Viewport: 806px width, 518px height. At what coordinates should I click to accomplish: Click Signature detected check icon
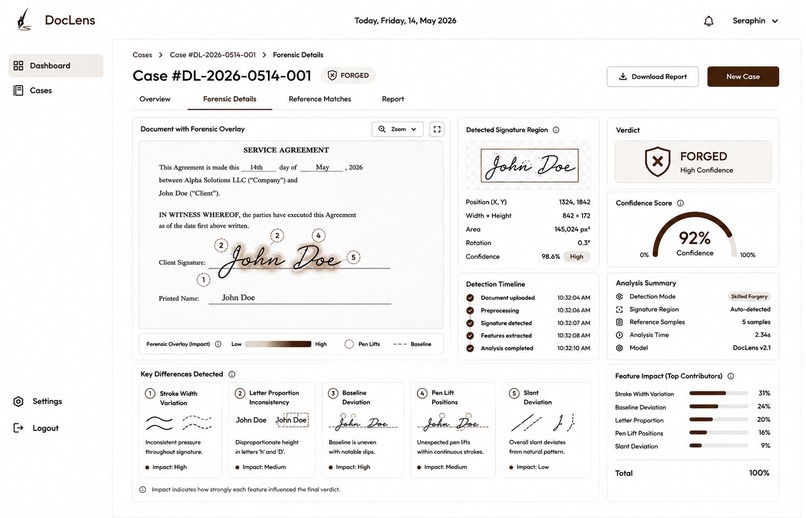470,323
